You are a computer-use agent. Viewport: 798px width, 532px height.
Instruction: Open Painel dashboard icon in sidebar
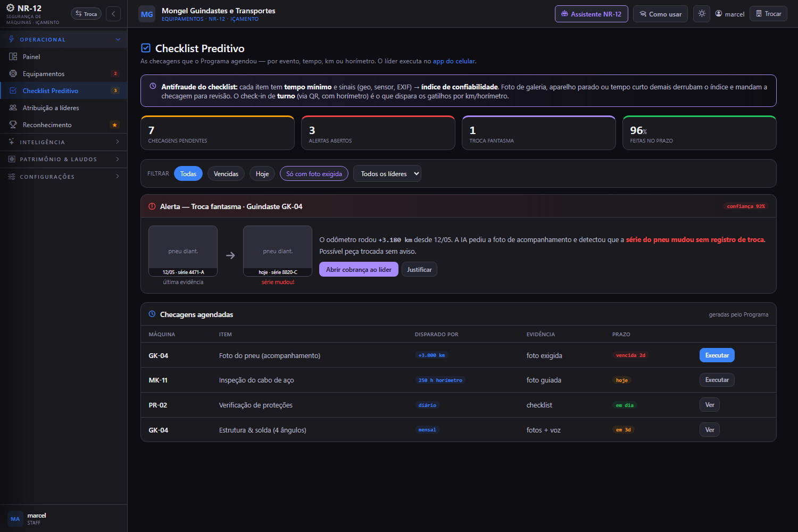click(x=13, y=56)
